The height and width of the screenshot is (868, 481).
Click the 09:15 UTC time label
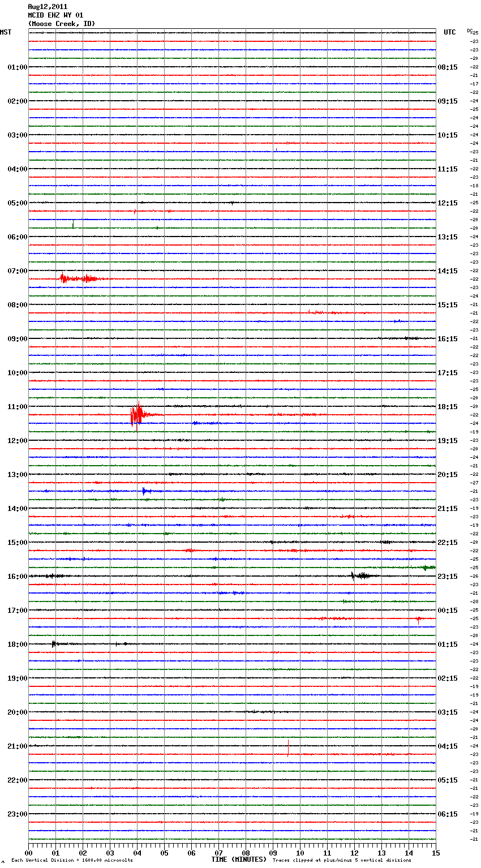point(448,101)
